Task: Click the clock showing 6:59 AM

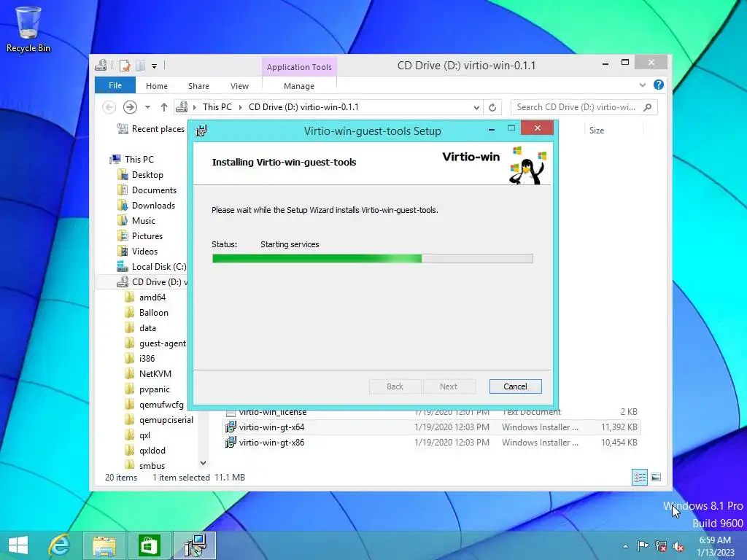Action: coord(715,540)
